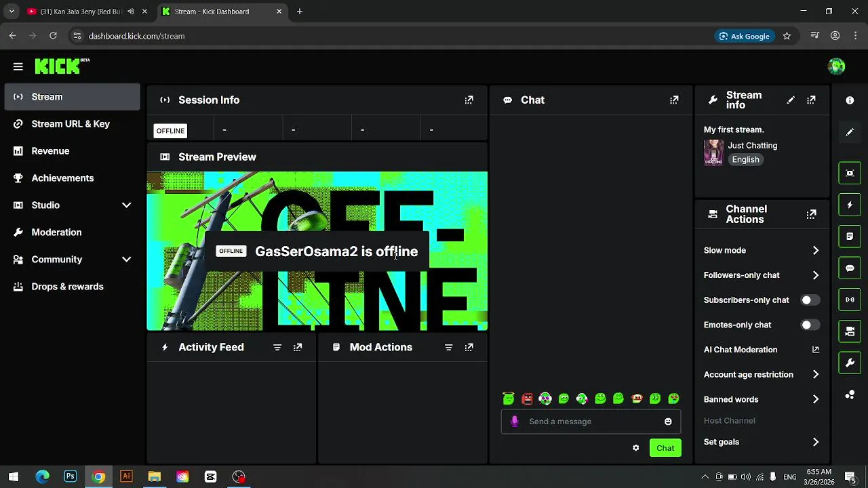Viewport: 868px width, 488px height.
Task: Click the English language tag
Action: (x=745, y=160)
